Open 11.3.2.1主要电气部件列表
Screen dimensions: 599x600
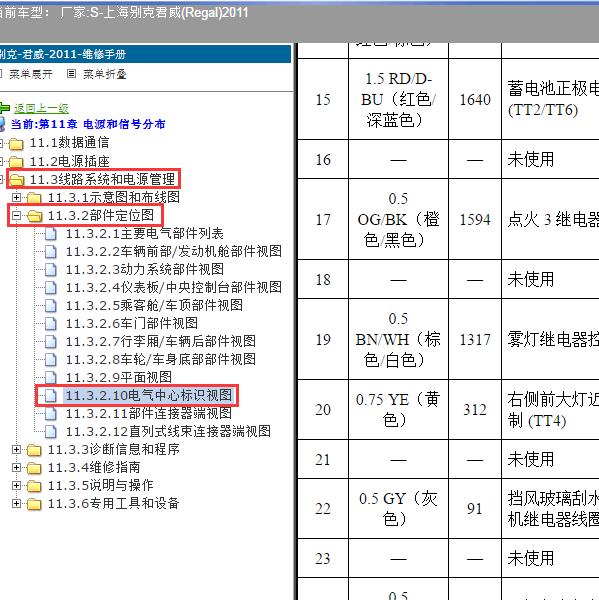(x=145, y=233)
